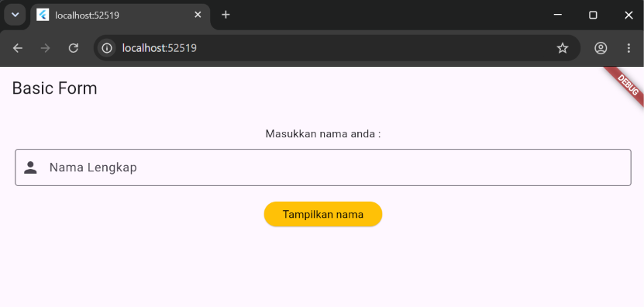Maximize the browser window

click(x=593, y=15)
